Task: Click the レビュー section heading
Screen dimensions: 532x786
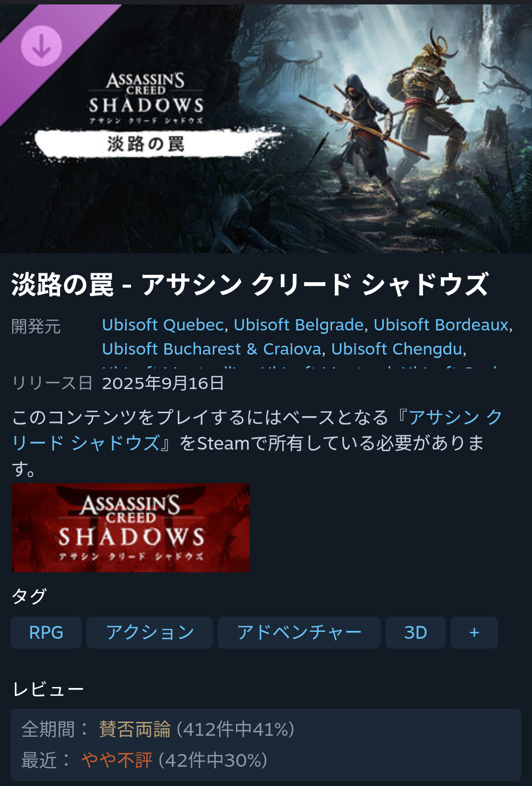Action: (48, 689)
